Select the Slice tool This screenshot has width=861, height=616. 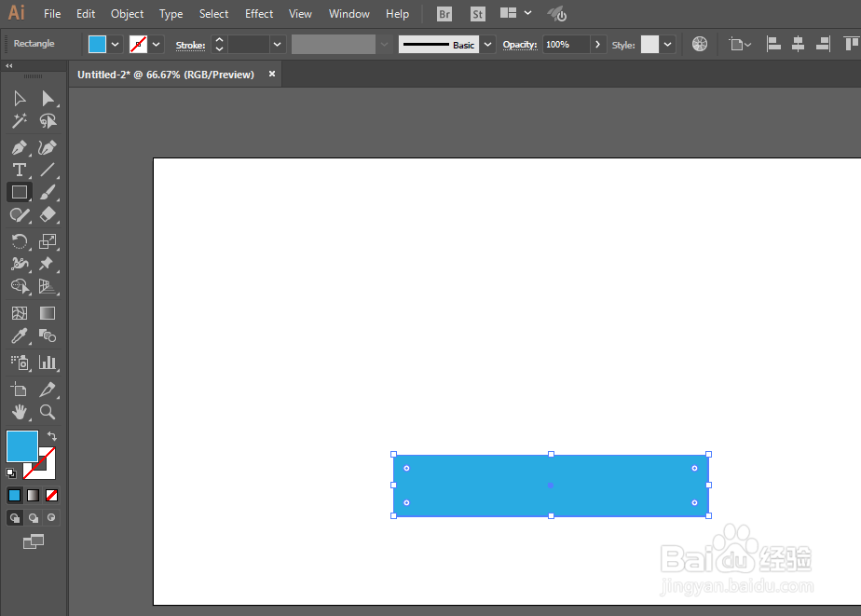pyautogui.click(x=48, y=390)
